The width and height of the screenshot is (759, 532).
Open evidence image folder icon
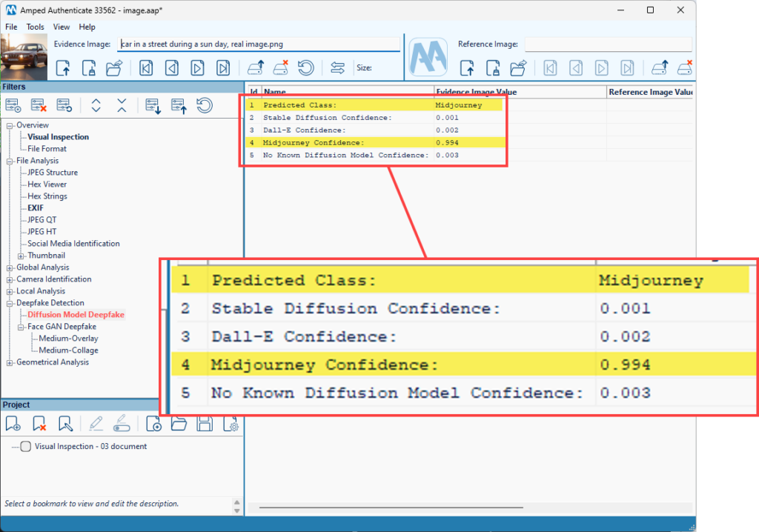coord(114,67)
